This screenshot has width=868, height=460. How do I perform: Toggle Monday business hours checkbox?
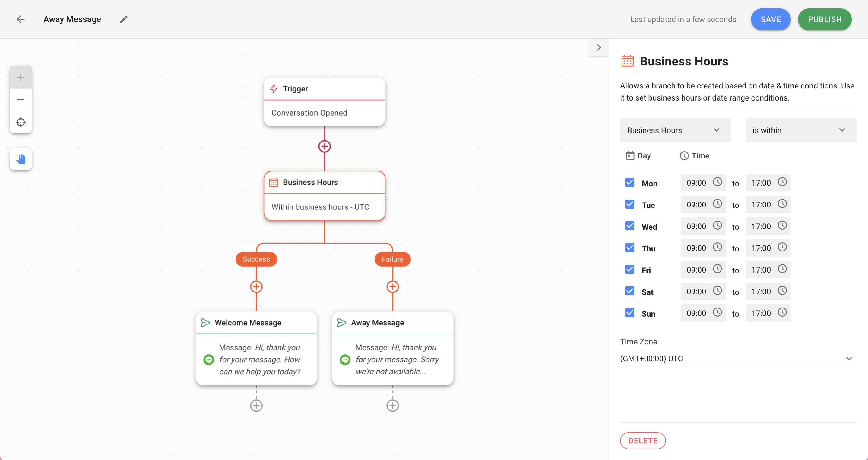(630, 183)
